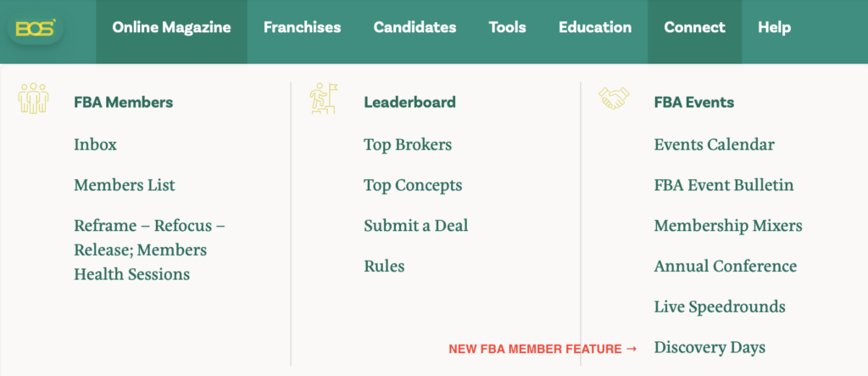Open the Discovery Days link

tap(709, 347)
